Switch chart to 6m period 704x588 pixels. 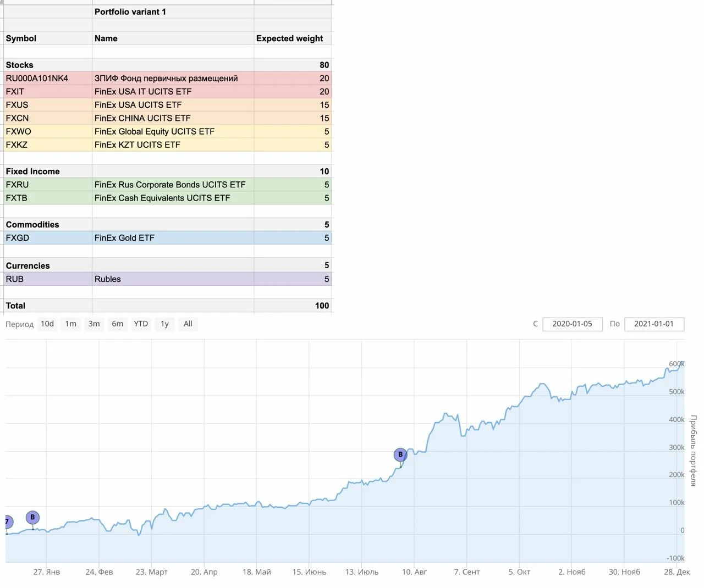118,324
